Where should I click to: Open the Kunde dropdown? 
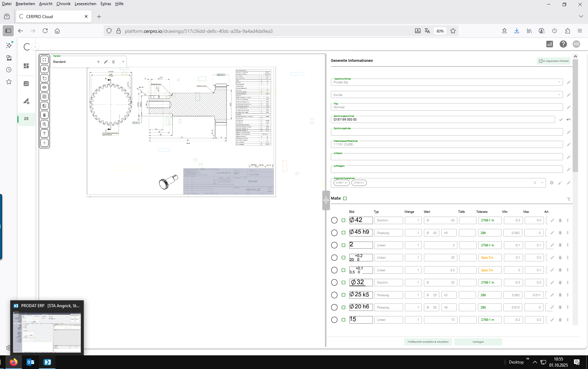tap(559, 95)
